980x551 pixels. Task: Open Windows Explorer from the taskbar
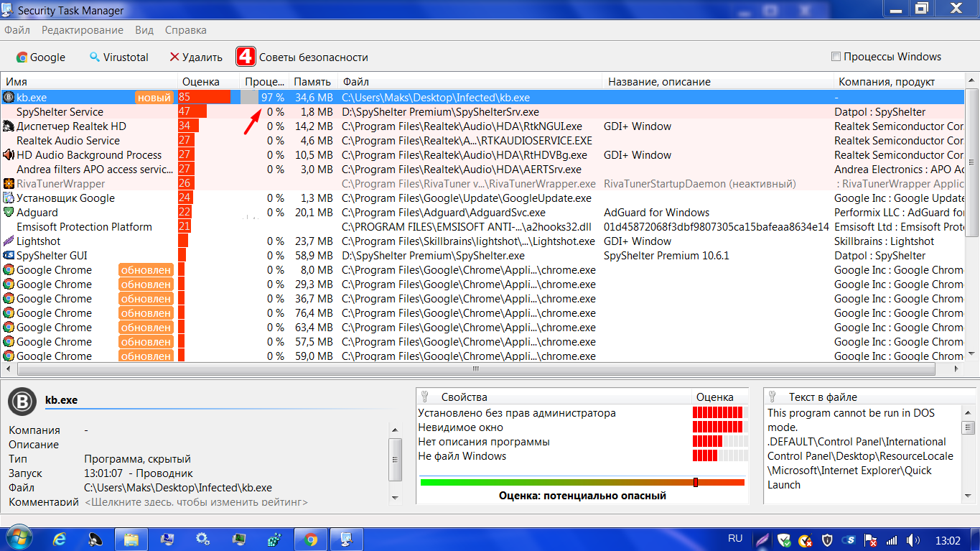click(131, 539)
